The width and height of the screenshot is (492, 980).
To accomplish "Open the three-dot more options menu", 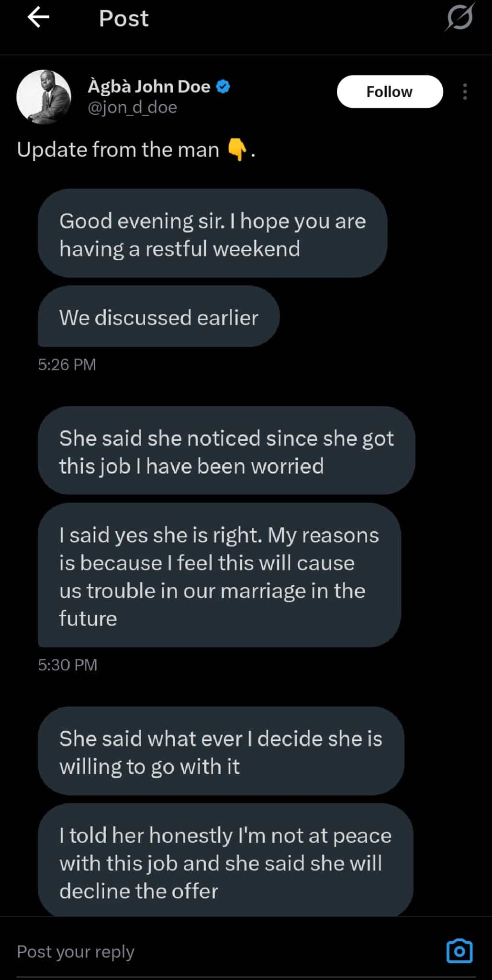I will click(x=465, y=91).
